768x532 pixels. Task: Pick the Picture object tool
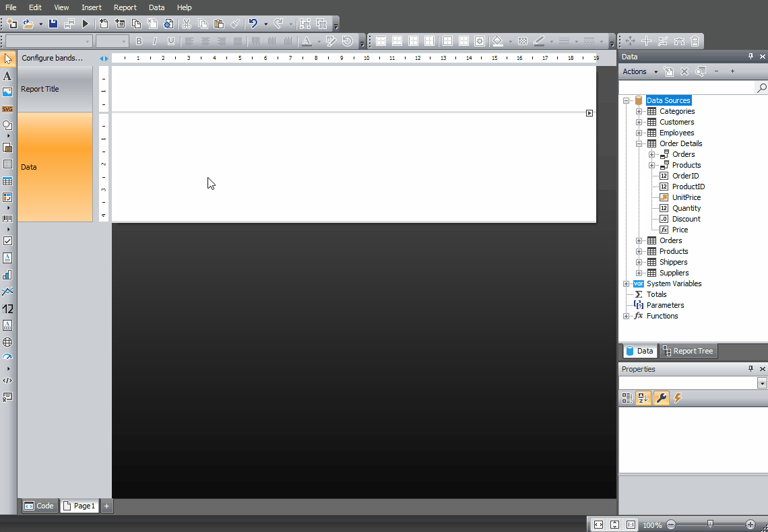7,92
